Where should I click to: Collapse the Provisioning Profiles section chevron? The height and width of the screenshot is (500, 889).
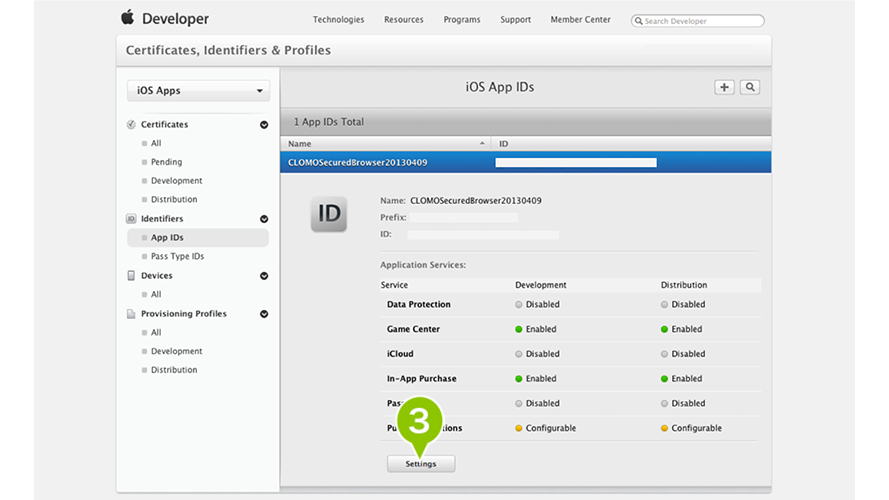pyautogui.click(x=264, y=314)
